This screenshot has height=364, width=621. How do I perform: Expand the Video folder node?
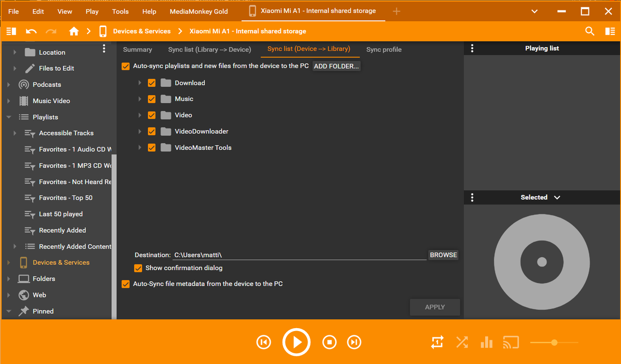pyautogui.click(x=140, y=115)
